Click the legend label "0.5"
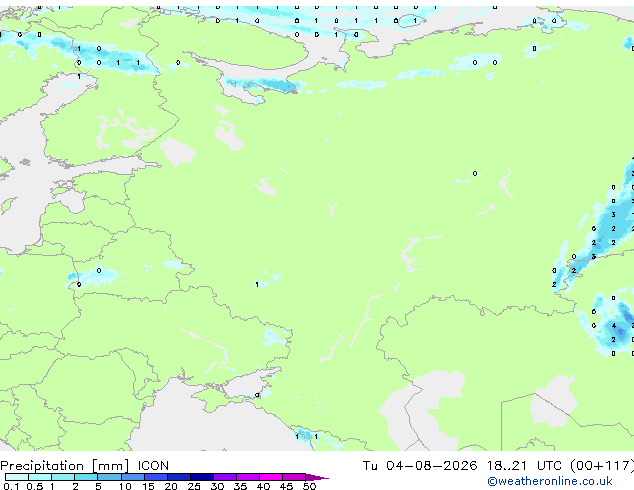Viewport: 634px width, 490px height. 34,486
